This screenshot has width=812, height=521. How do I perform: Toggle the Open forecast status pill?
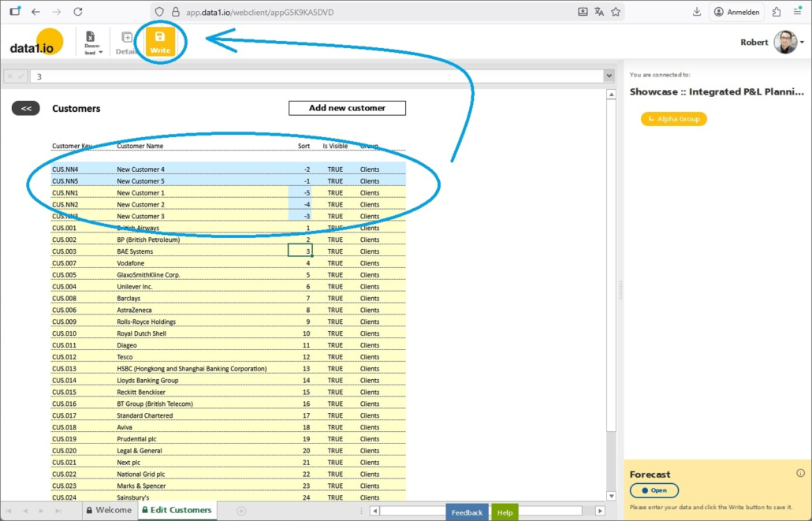point(654,490)
